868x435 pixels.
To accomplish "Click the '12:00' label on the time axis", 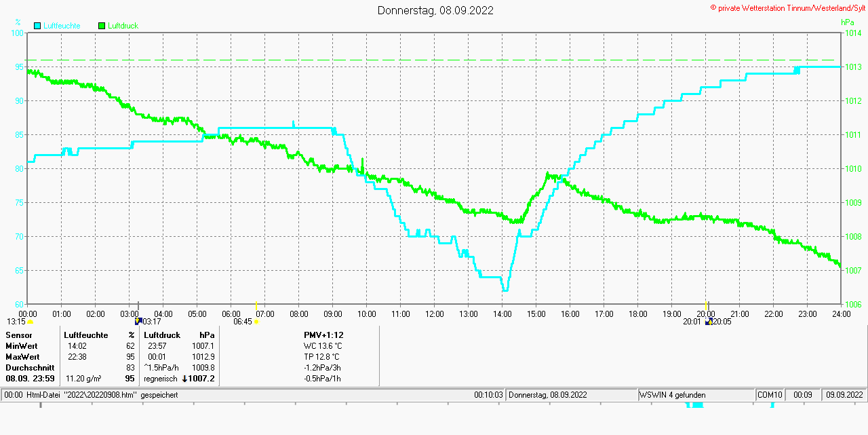I will pyautogui.click(x=435, y=314).
